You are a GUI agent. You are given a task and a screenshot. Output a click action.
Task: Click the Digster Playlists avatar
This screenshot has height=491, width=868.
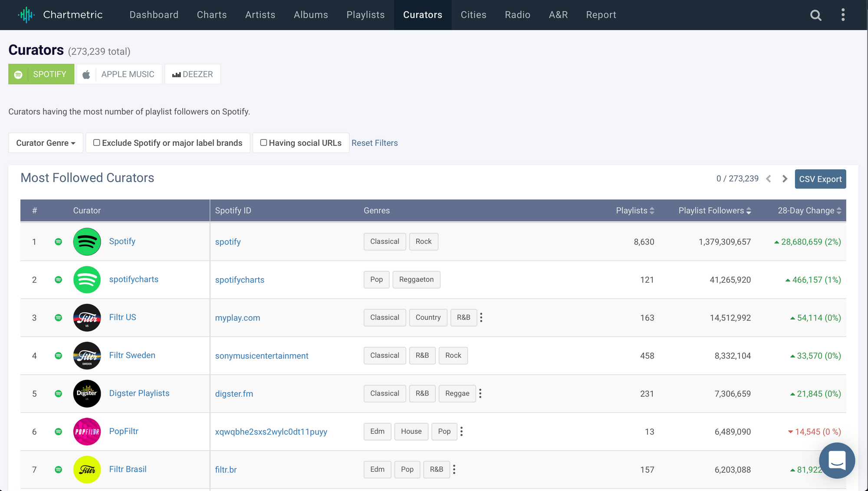tap(87, 394)
